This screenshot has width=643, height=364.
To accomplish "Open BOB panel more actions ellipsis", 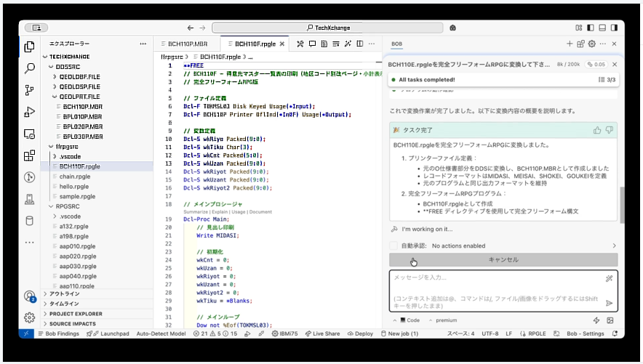I will click(x=603, y=44).
